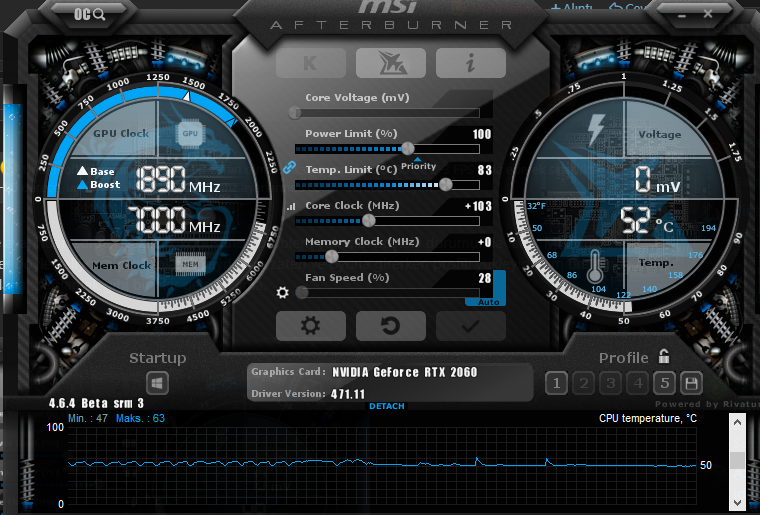Click the Power Limit value 100
Image resolution: width=760 pixels, height=515 pixels.
tap(482, 134)
